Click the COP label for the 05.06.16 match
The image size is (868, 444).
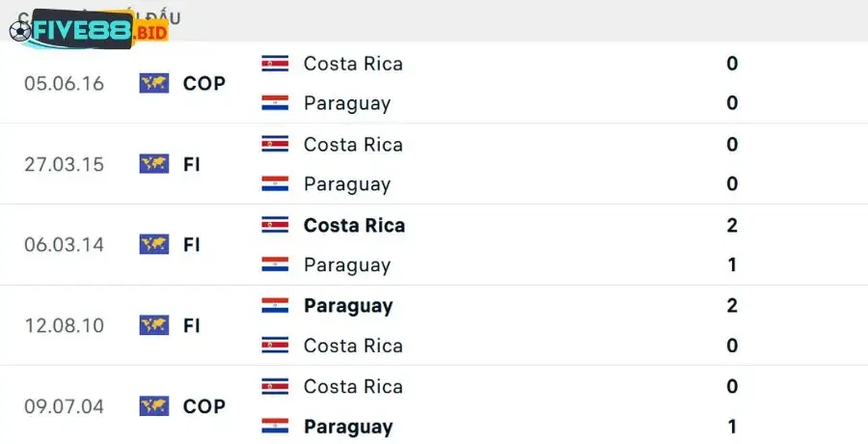203,83
